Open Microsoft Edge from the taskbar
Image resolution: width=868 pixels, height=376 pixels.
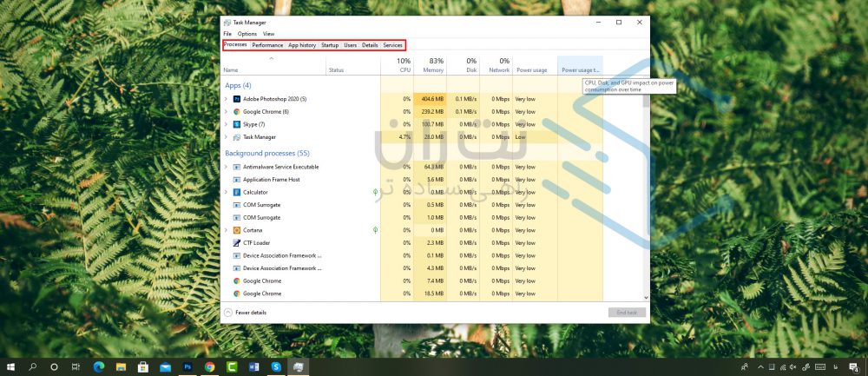pos(98,367)
